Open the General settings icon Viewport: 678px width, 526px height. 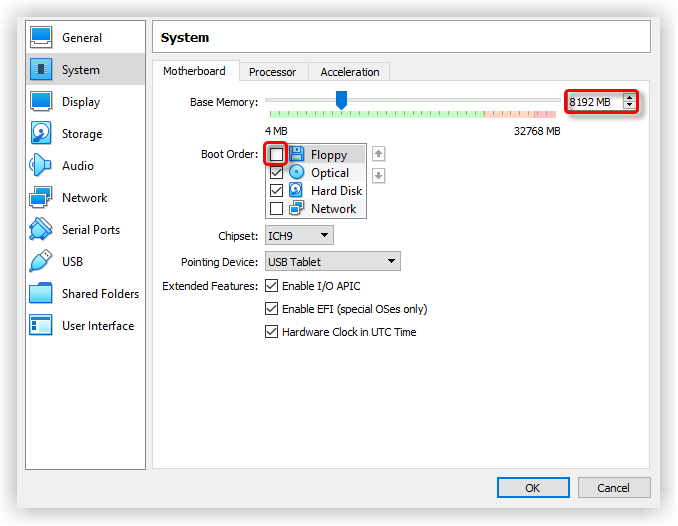[x=41, y=38]
